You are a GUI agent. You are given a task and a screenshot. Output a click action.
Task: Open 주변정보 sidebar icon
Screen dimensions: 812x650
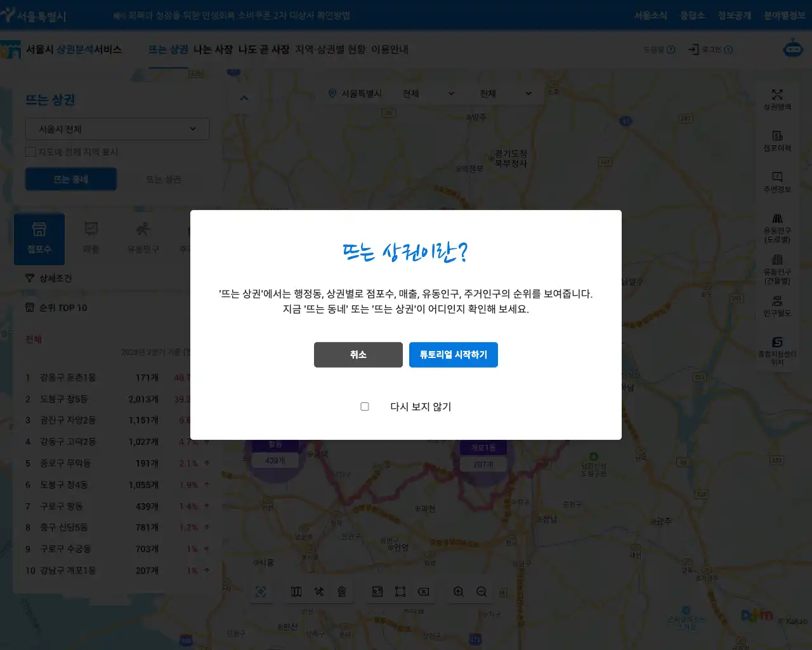[x=777, y=182]
